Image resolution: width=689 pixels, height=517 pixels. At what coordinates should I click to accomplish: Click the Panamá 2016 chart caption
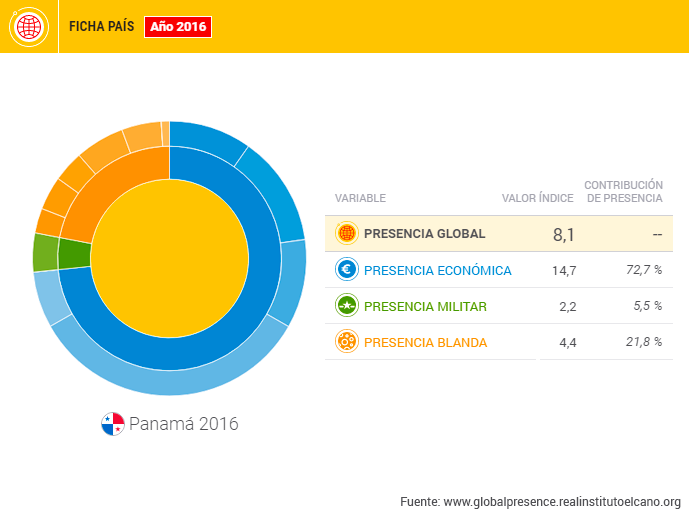(183, 424)
